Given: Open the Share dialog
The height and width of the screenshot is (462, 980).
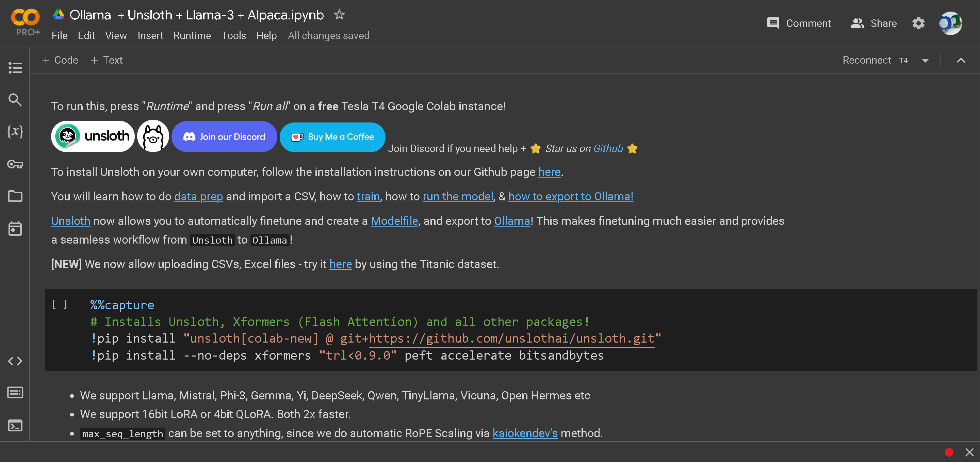Looking at the screenshot, I should click(x=873, y=23).
